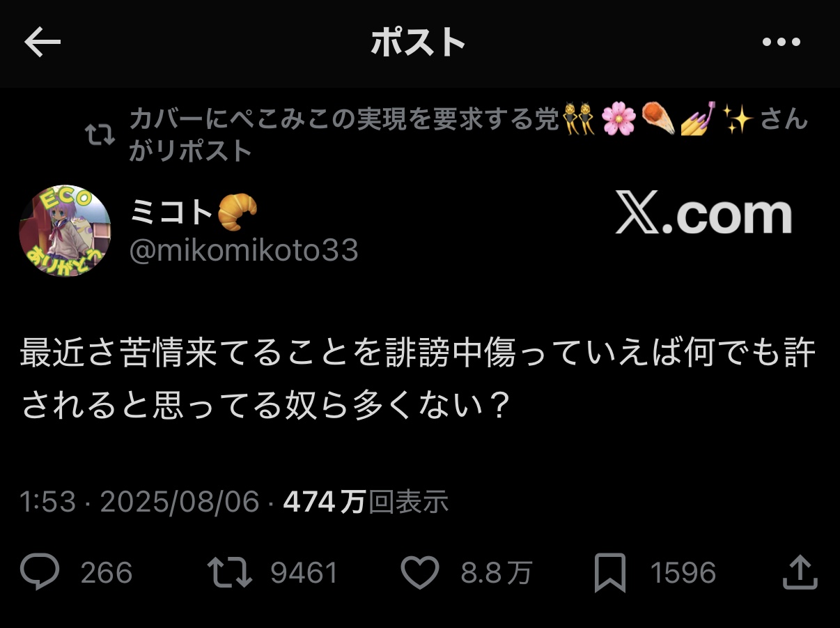Tap the ポスト header title
The image size is (840, 628).
[x=418, y=43]
